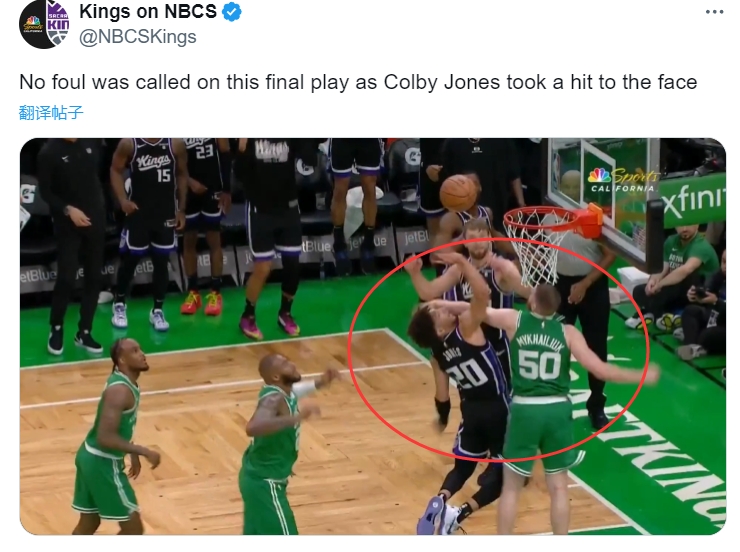
Task: Click the number 23 jersey on bench
Action: pos(204,152)
